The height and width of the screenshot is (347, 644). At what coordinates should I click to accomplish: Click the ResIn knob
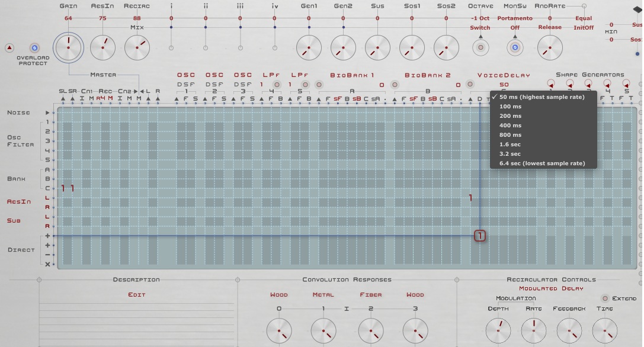[102, 47]
